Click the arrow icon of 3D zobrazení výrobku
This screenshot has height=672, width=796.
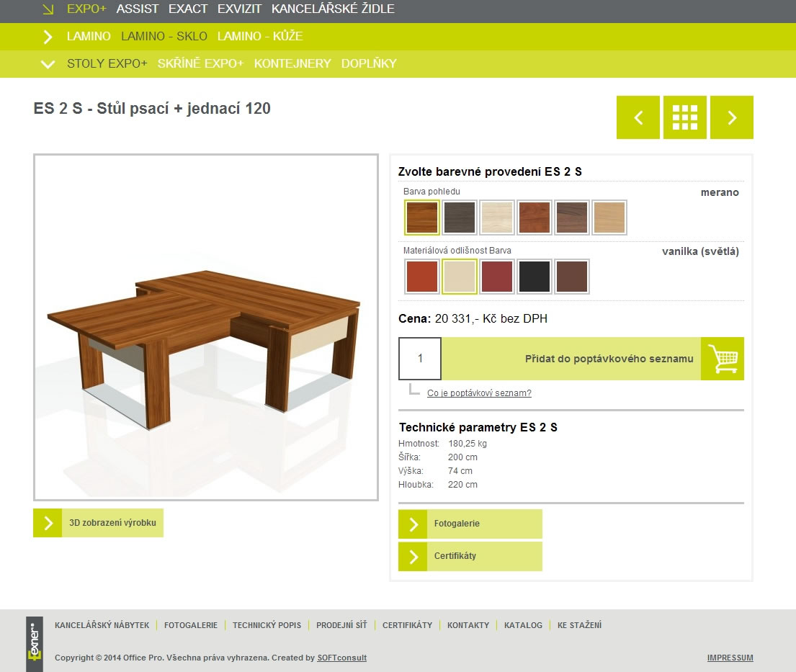[x=48, y=523]
